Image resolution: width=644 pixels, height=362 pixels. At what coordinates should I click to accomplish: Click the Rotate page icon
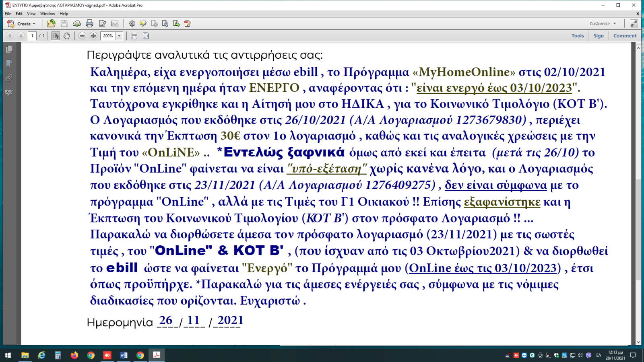point(165,24)
